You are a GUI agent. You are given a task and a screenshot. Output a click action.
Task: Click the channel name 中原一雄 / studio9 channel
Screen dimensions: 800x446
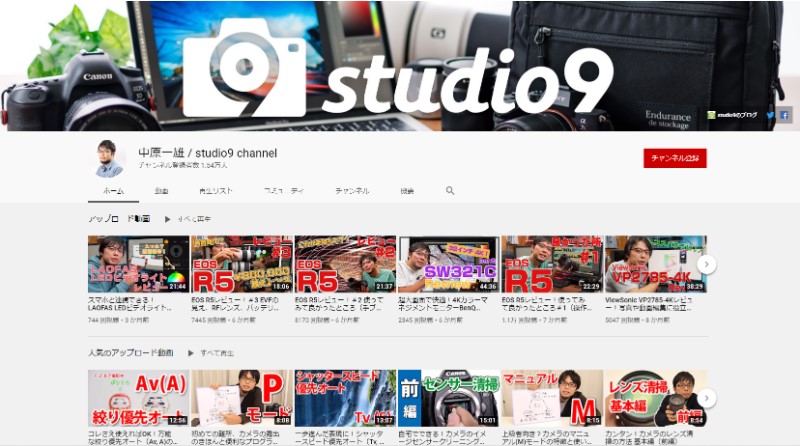tap(208, 153)
